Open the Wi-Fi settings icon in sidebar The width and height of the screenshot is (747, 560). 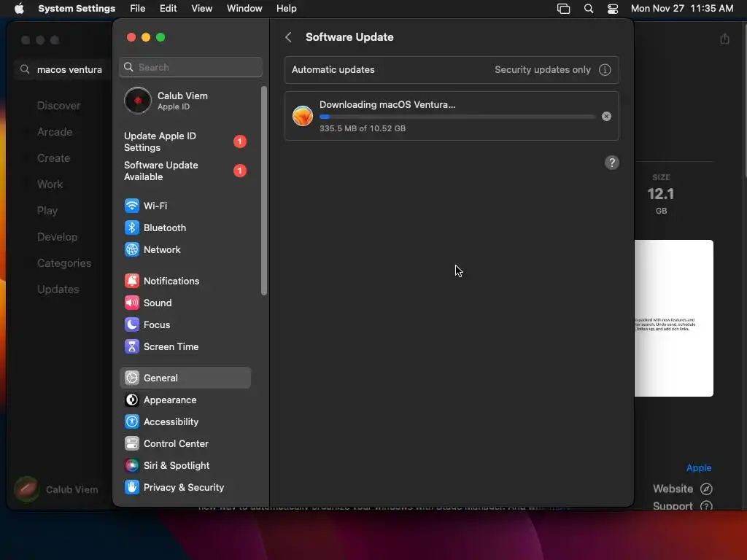pyautogui.click(x=131, y=206)
